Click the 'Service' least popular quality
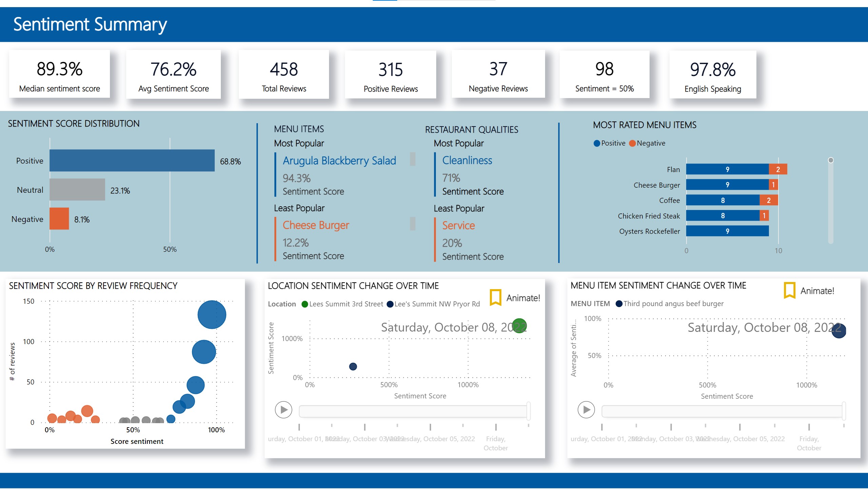The height and width of the screenshot is (489, 868). pos(458,225)
